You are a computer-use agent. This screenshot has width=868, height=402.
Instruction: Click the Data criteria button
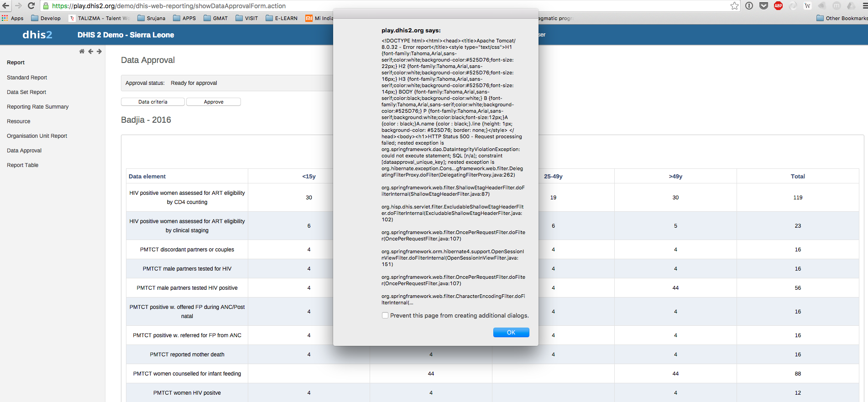click(x=153, y=102)
